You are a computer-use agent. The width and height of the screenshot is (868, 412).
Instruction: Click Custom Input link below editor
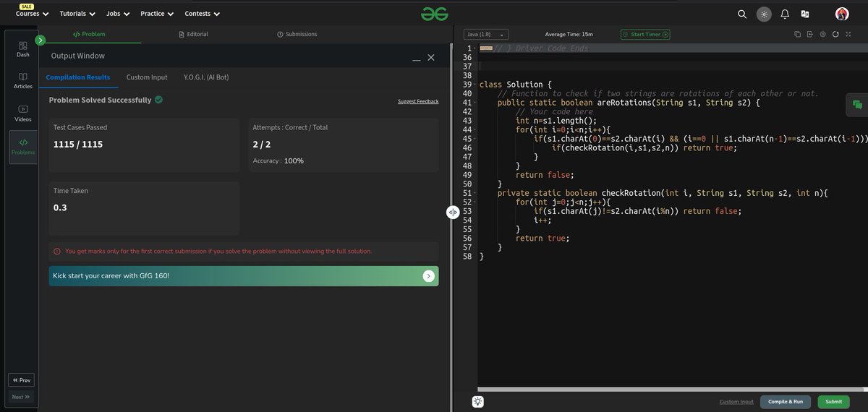(736, 402)
